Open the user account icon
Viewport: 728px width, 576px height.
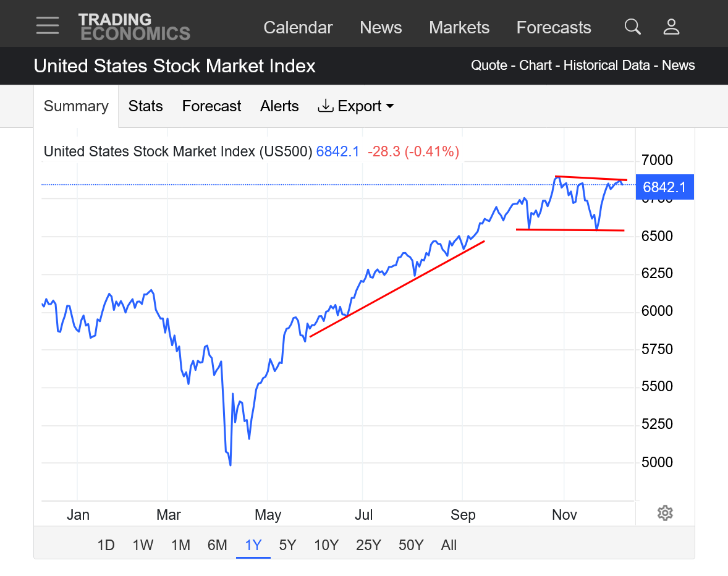click(x=671, y=27)
